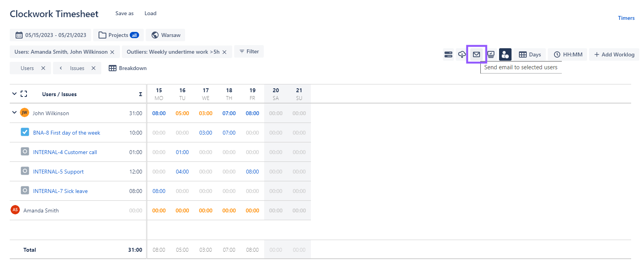644x270 pixels.
Task: Toggle the BNA-8 task checkbox icon
Action: [x=25, y=132]
